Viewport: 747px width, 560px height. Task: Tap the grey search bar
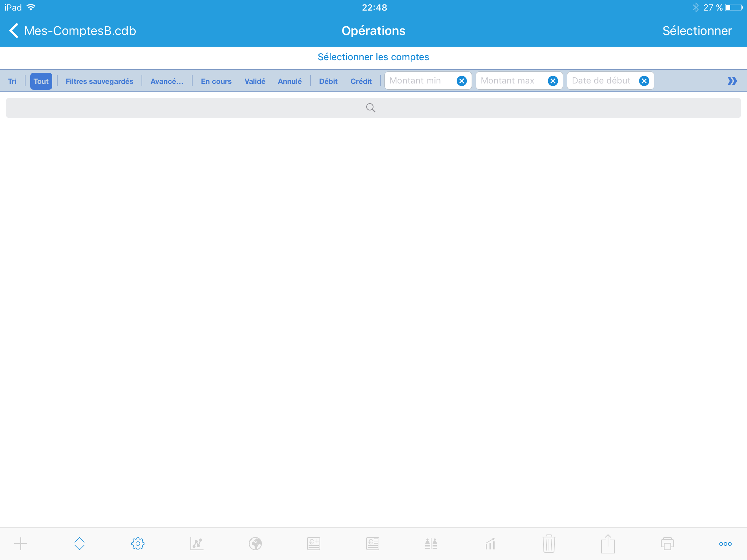click(373, 108)
